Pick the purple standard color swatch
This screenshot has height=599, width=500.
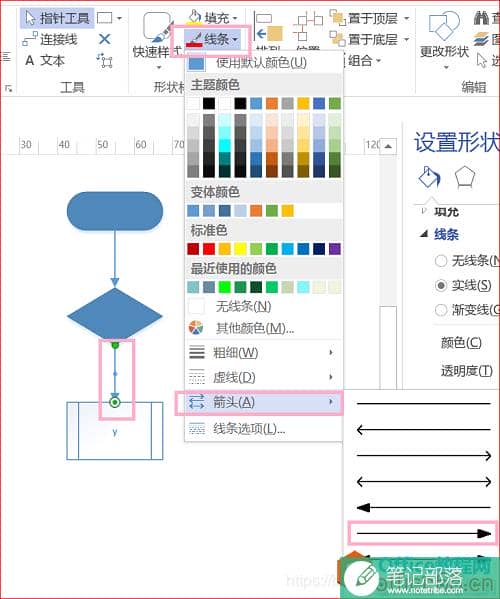tap(335, 249)
